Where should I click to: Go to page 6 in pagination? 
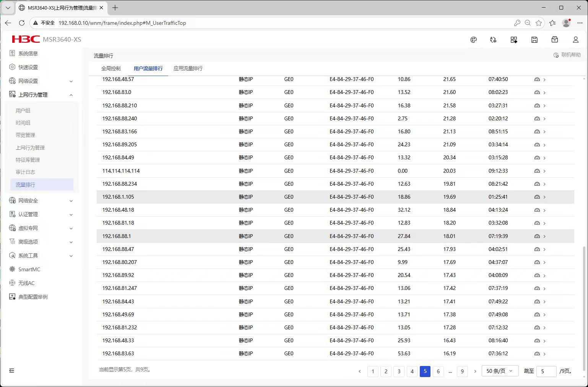pos(438,371)
